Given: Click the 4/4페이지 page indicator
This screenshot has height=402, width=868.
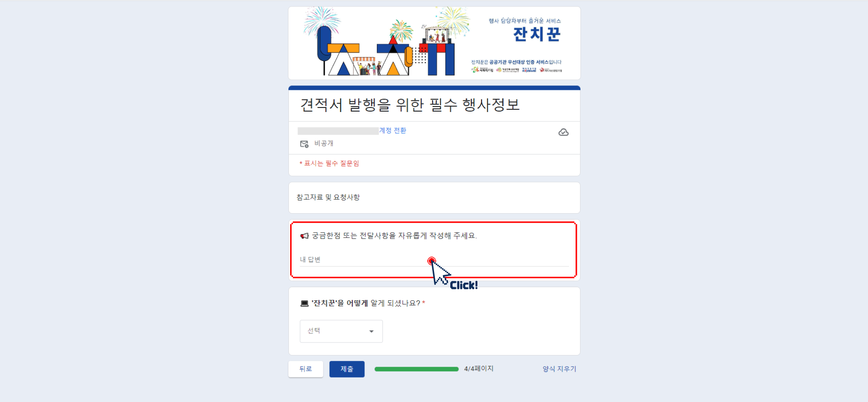Looking at the screenshot, I should 479,369.
